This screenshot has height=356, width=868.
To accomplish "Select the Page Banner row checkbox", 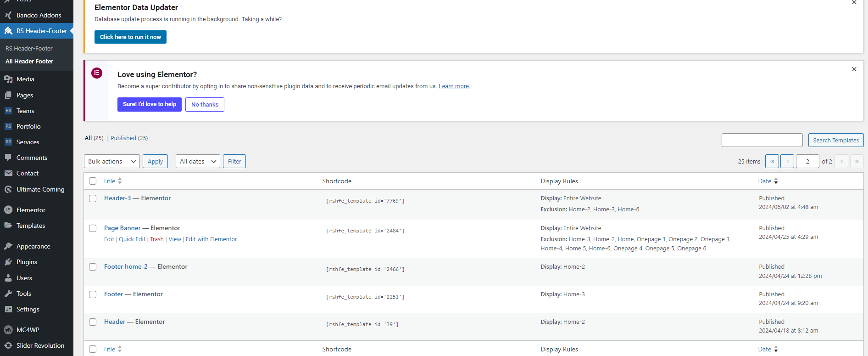I will pyautogui.click(x=93, y=228).
